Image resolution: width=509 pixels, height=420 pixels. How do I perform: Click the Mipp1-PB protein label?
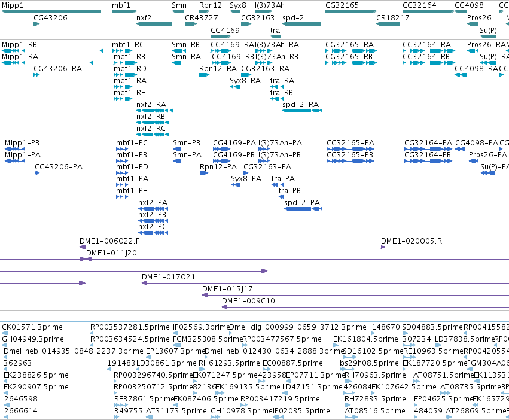pos(22,142)
